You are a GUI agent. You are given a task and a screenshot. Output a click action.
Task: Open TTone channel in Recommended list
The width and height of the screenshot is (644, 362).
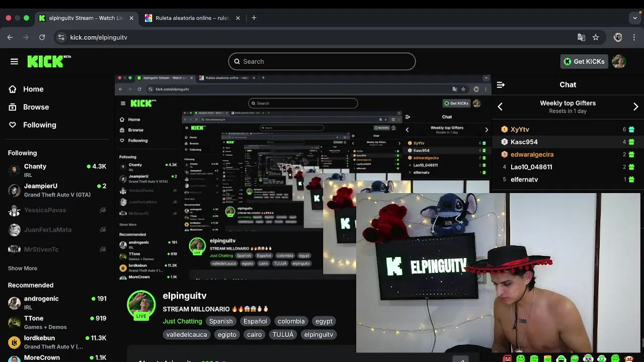[57, 322]
